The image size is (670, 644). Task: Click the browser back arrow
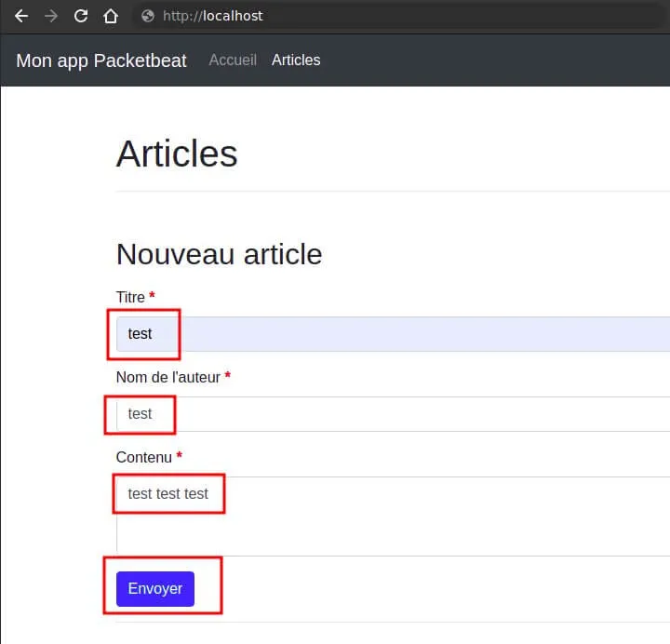pyautogui.click(x=20, y=16)
